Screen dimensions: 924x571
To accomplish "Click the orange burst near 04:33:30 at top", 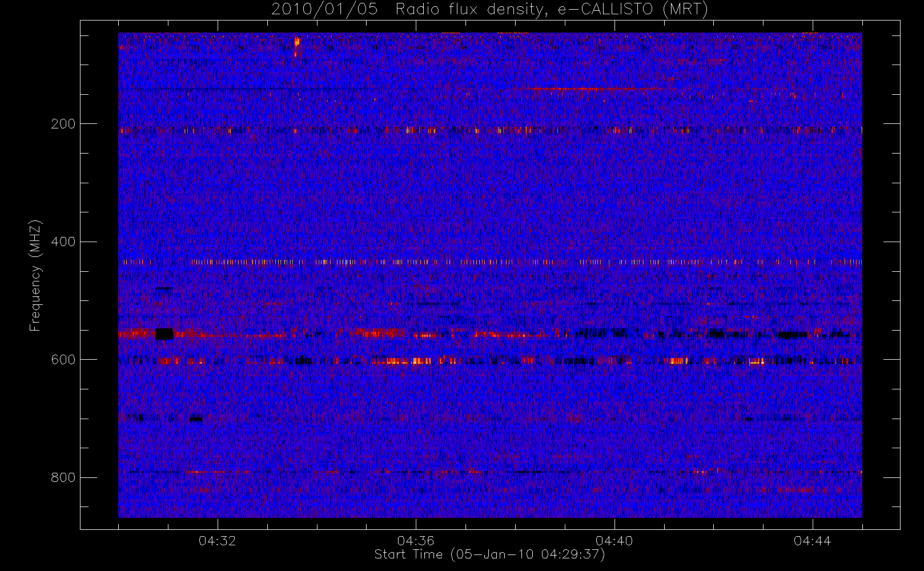I will (x=296, y=46).
